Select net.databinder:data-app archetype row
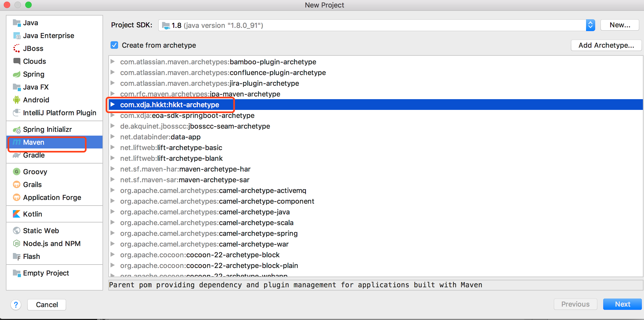644x320 pixels. click(160, 137)
